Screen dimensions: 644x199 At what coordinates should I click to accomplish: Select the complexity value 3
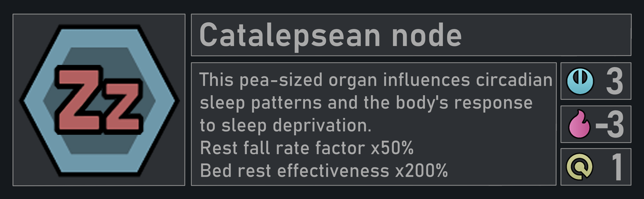(614, 82)
